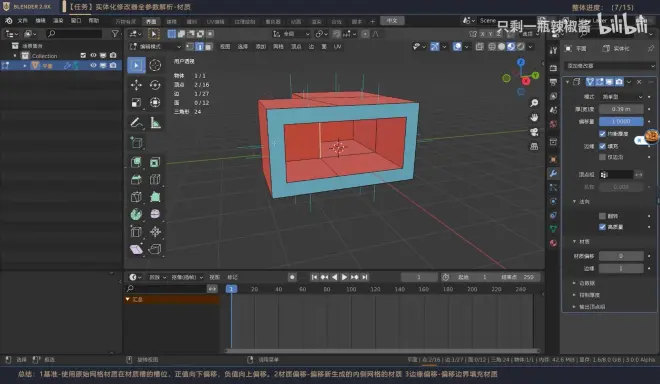The height and width of the screenshot is (384, 660).
Task: Open the Edit menu
Action: click(x=40, y=21)
